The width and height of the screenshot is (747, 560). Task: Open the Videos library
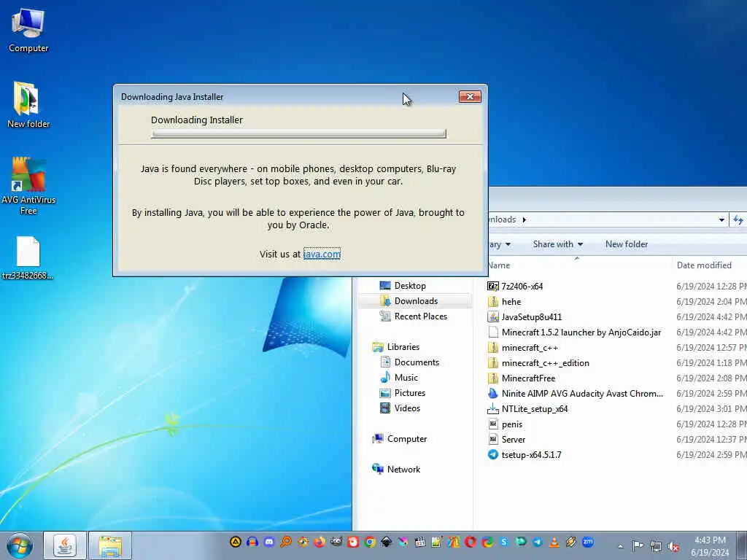(x=400, y=408)
